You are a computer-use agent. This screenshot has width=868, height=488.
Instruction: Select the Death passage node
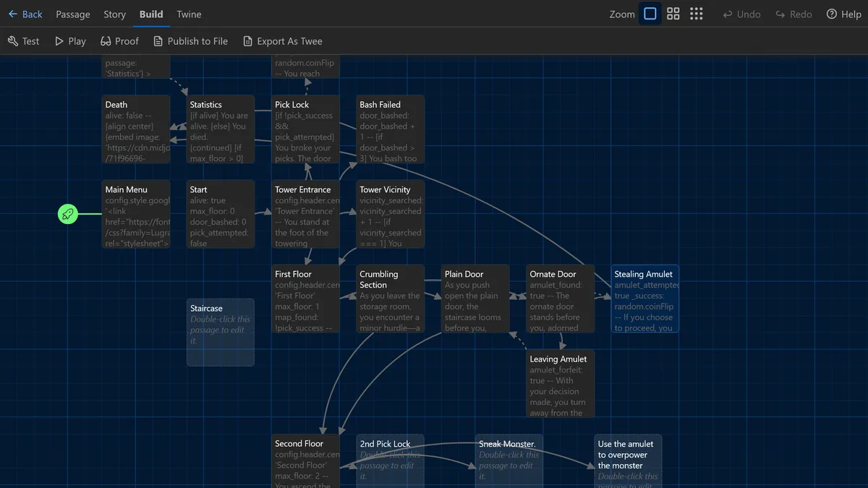coord(136,129)
